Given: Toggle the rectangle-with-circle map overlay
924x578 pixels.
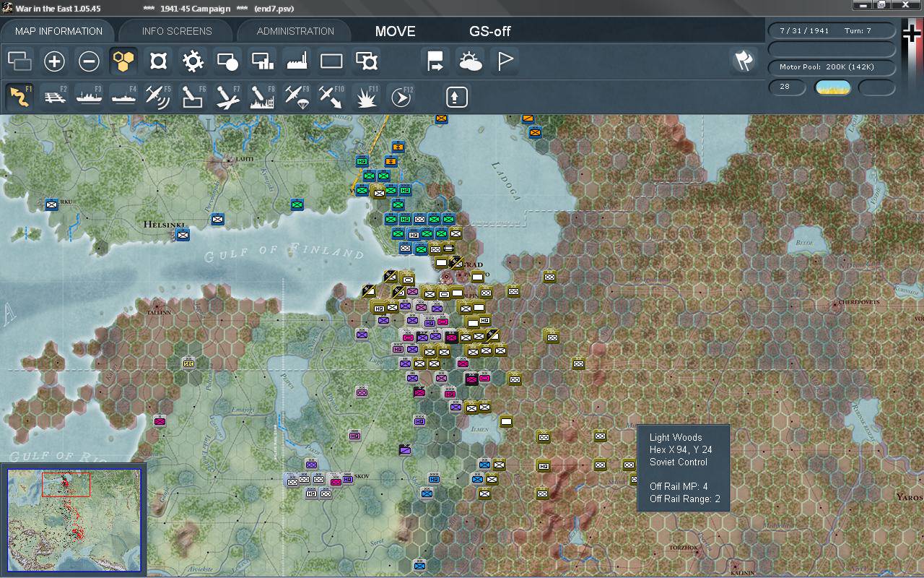Looking at the screenshot, I should (x=227, y=61).
